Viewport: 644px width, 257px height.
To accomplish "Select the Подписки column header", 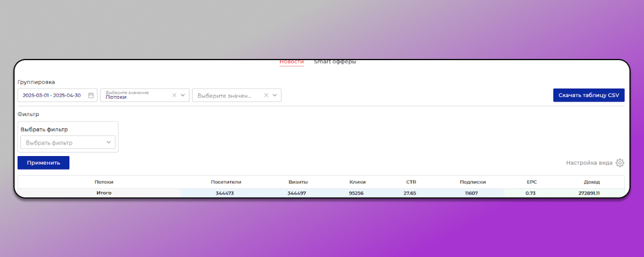I will (473, 182).
